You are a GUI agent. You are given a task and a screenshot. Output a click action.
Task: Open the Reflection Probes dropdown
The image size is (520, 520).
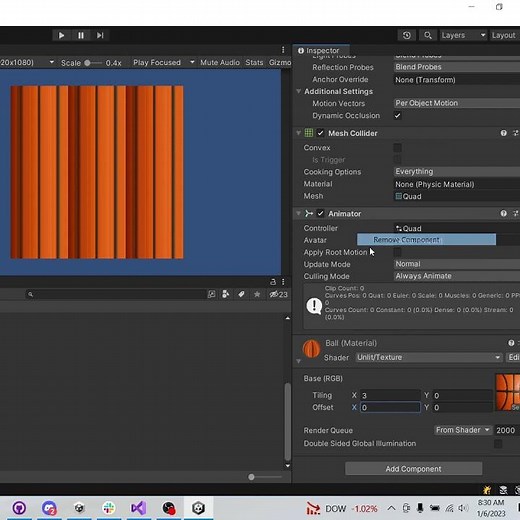tap(457, 67)
